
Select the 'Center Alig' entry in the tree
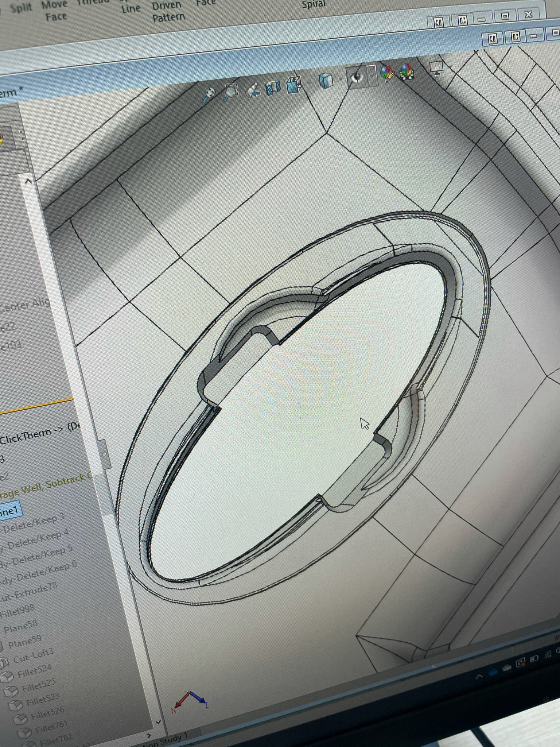25,305
